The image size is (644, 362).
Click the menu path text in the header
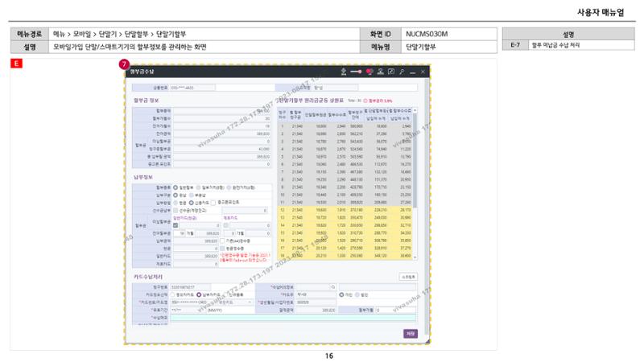pyautogui.click(x=119, y=34)
